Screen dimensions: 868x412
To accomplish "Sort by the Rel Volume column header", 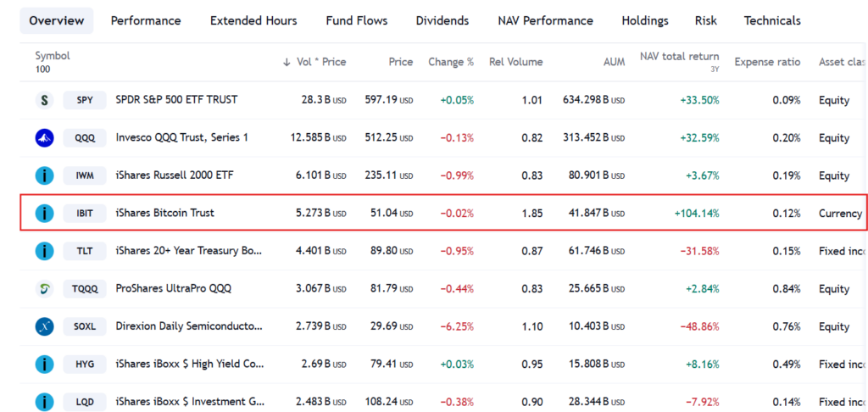I will (516, 62).
